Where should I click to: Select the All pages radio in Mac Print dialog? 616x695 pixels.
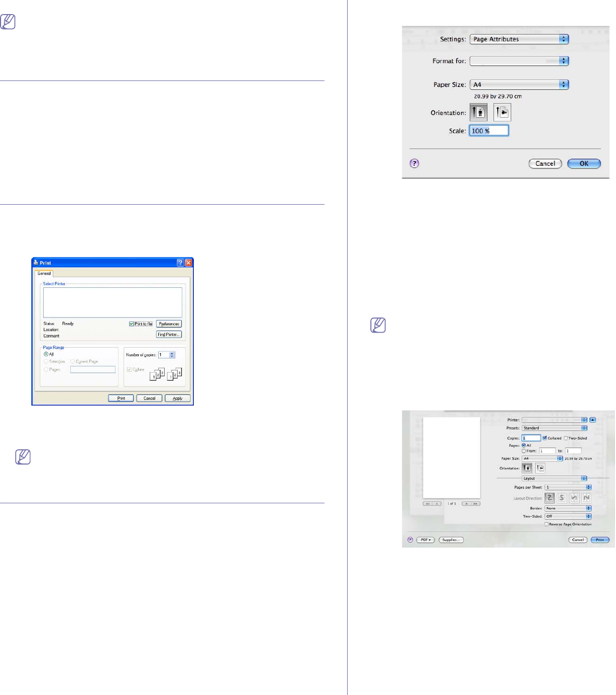point(524,446)
